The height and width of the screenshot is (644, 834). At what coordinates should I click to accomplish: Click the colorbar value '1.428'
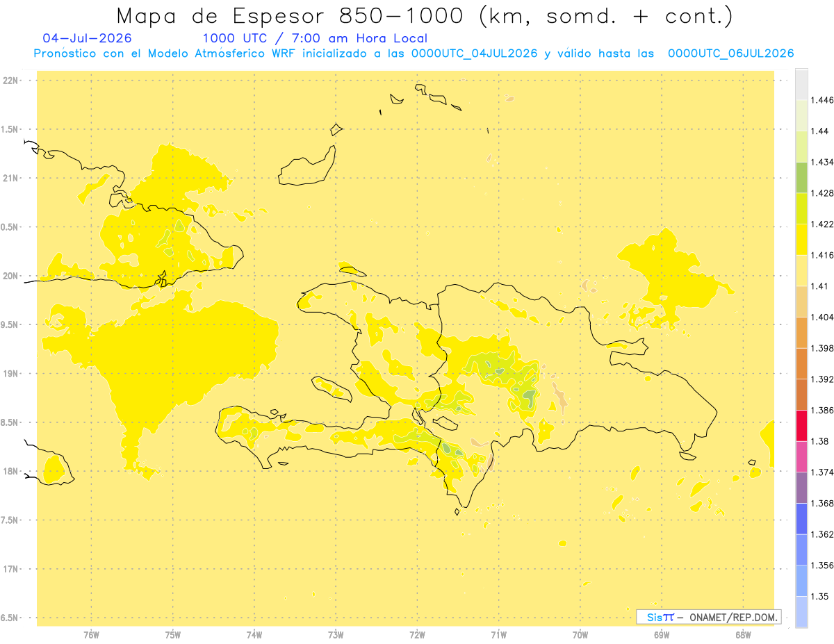[822, 193]
